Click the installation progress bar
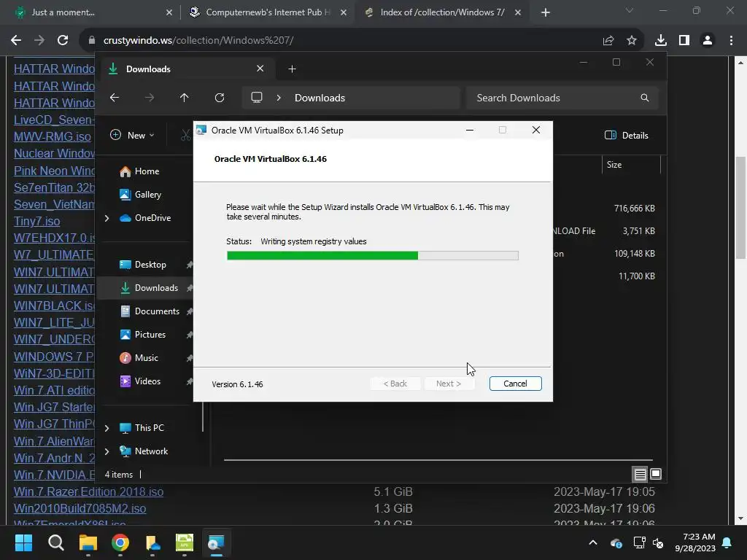The image size is (747, 560). (x=373, y=256)
